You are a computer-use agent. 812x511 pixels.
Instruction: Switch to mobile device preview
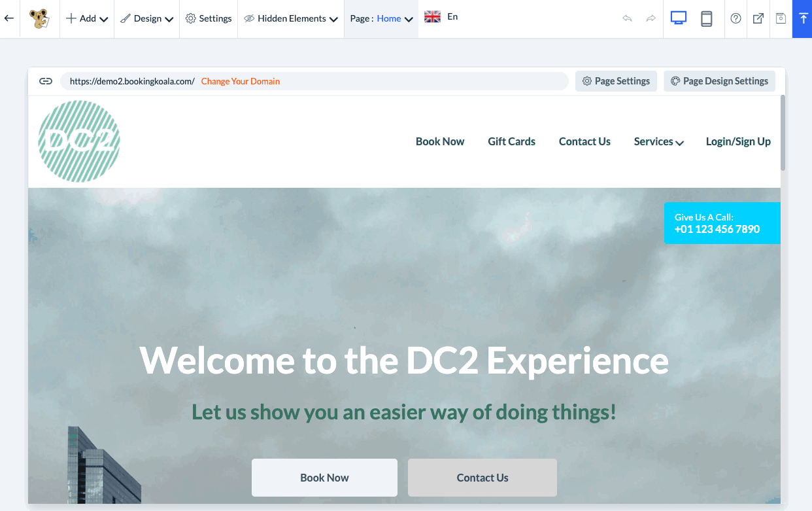[707, 18]
